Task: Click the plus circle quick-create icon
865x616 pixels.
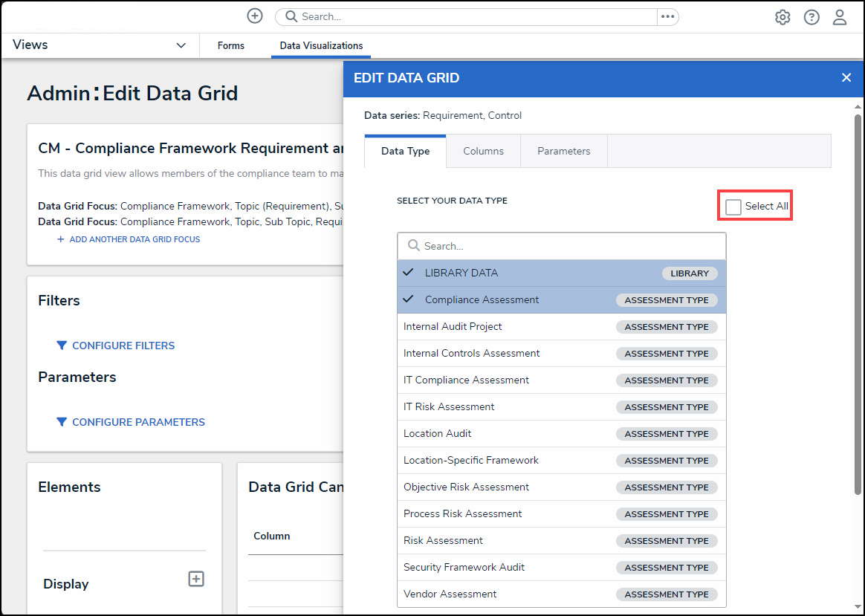Action: coord(255,16)
